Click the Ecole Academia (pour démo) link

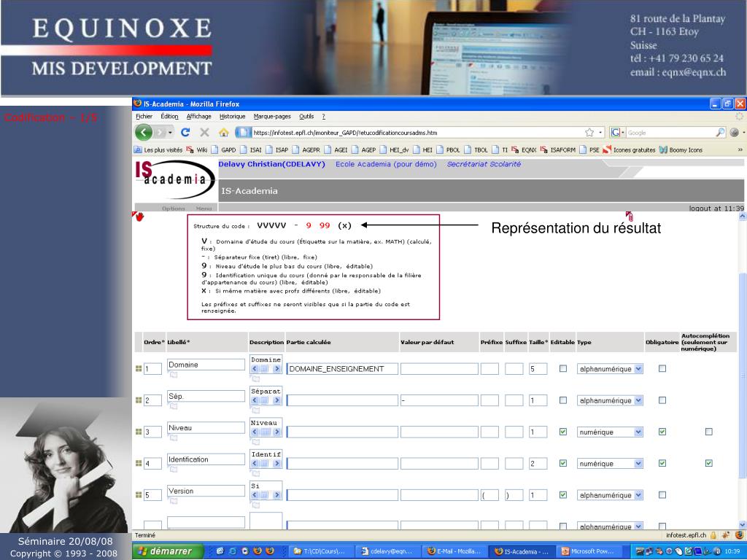(386, 164)
